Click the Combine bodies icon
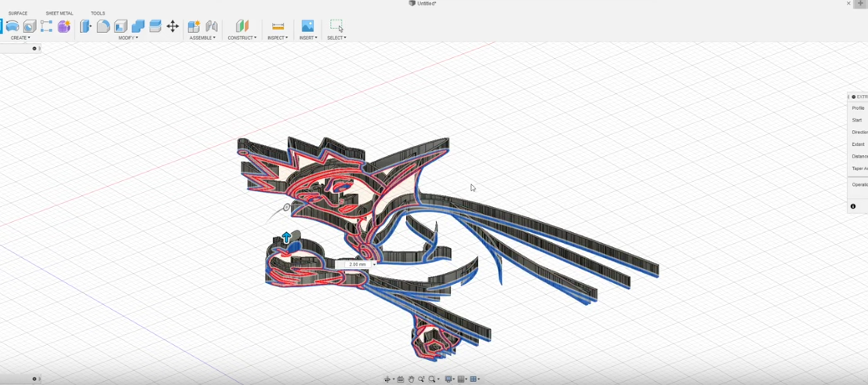 coord(138,26)
